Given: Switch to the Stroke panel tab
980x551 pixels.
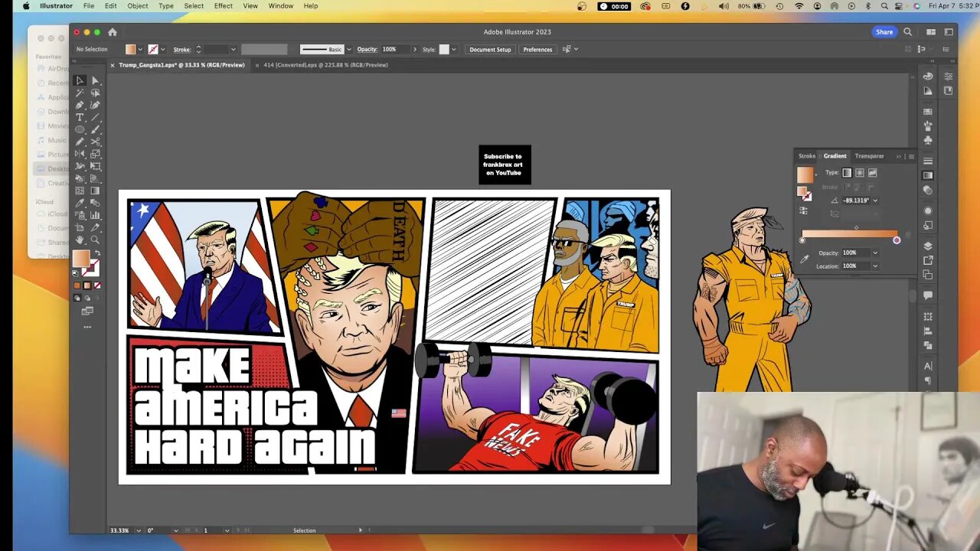Looking at the screenshot, I should (807, 156).
